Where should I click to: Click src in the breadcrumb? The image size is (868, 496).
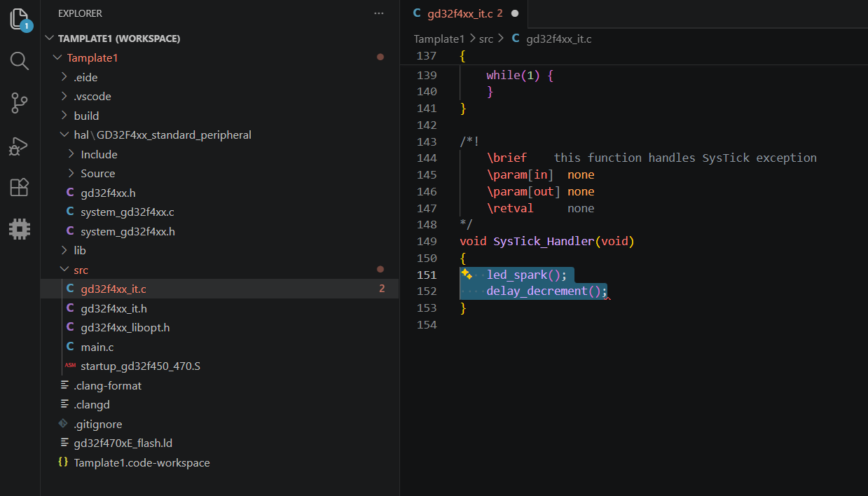click(486, 39)
